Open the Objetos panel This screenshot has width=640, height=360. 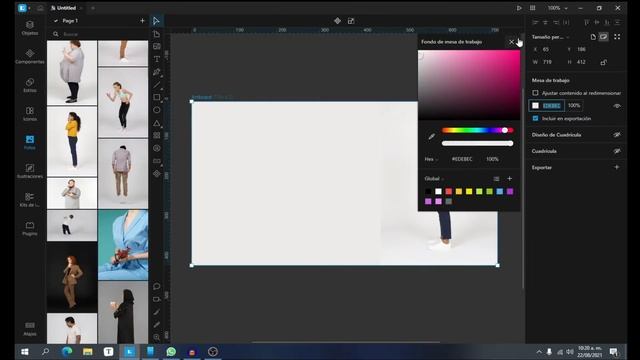tap(30, 28)
